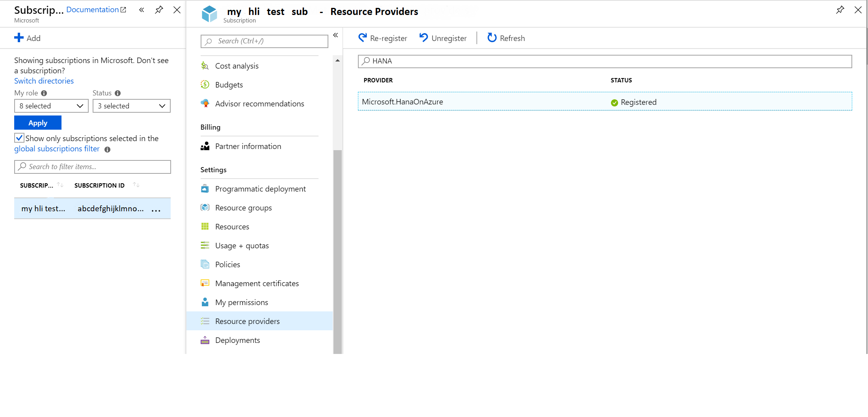Show the Status info tooltip icon

point(118,93)
